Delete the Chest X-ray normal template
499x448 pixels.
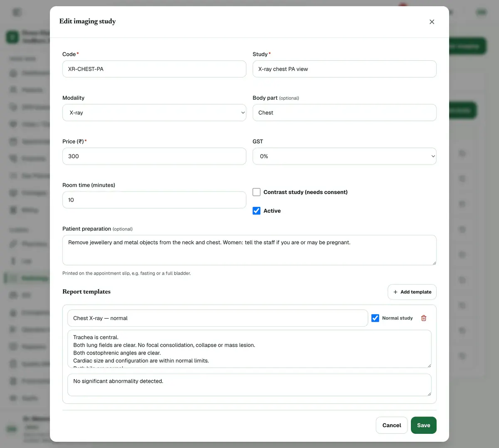point(424,318)
